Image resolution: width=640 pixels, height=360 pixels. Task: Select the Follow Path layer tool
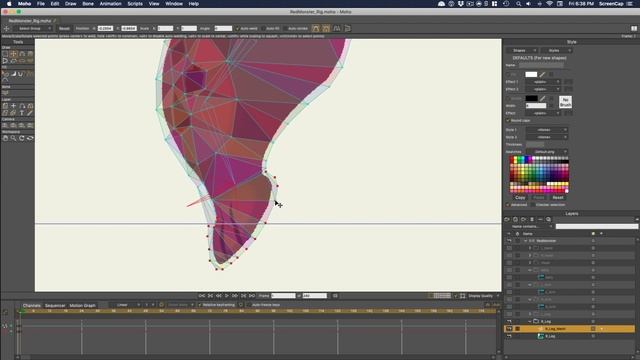(22, 106)
